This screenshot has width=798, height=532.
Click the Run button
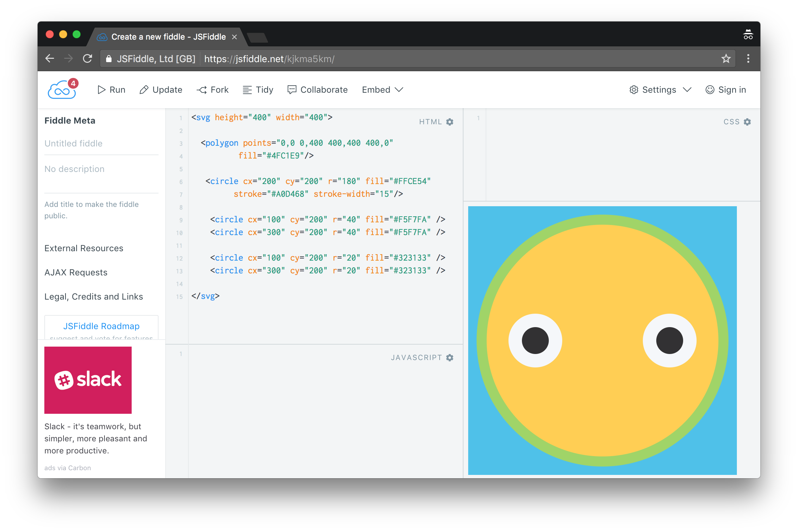(x=111, y=90)
